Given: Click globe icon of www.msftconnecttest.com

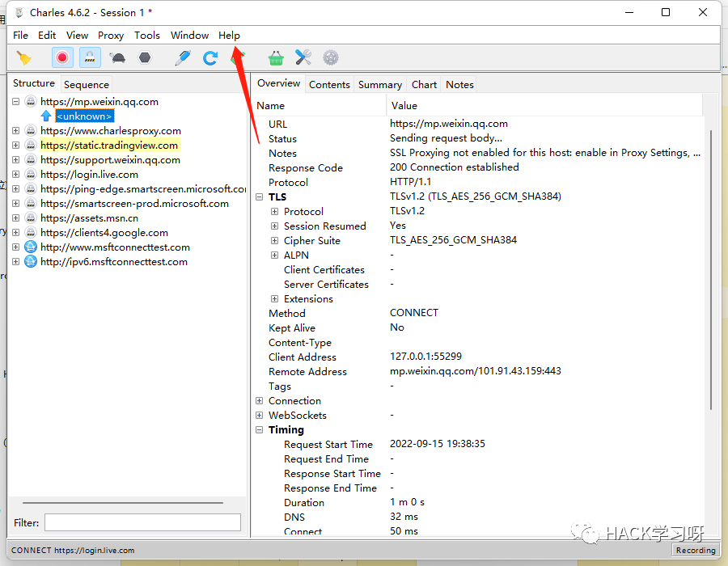Looking at the screenshot, I should tap(31, 247).
